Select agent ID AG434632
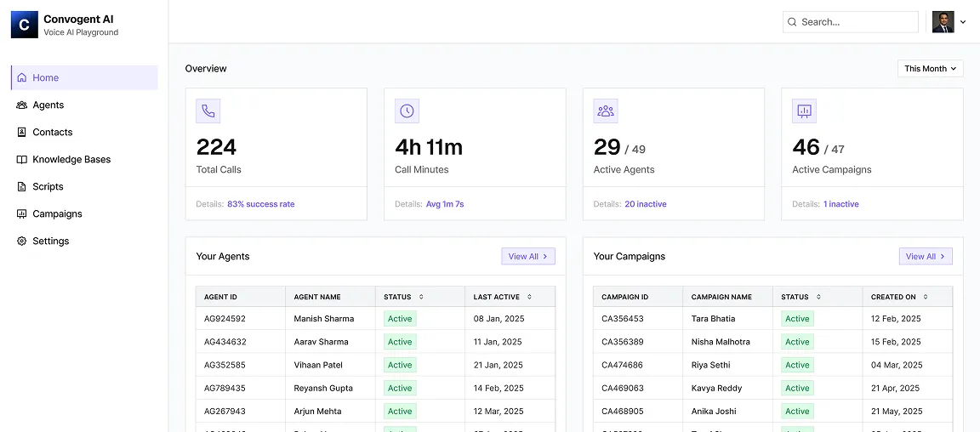 click(x=225, y=342)
